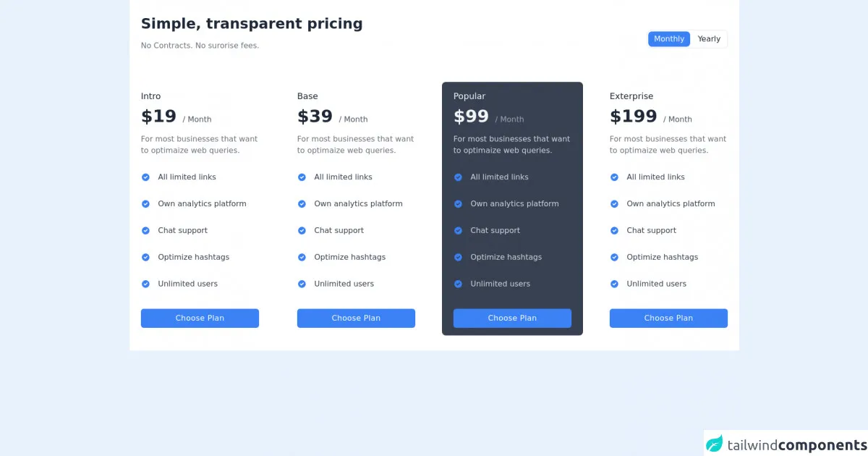Select Choose Plan on the Popular card
The image size is (868, 456).
pyautogui.click(x=512, y=318)
